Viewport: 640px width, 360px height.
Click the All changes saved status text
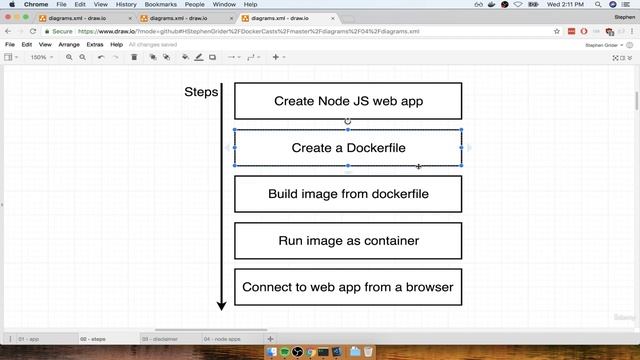coord(153,44)
